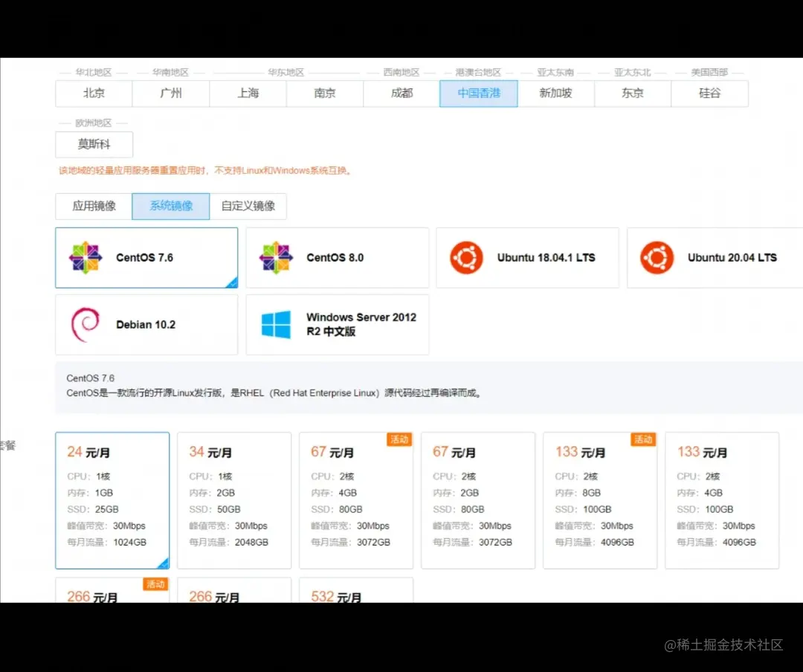Select the 中国香港 region
Screen dimensions: 803x672
tap(479, 93)
